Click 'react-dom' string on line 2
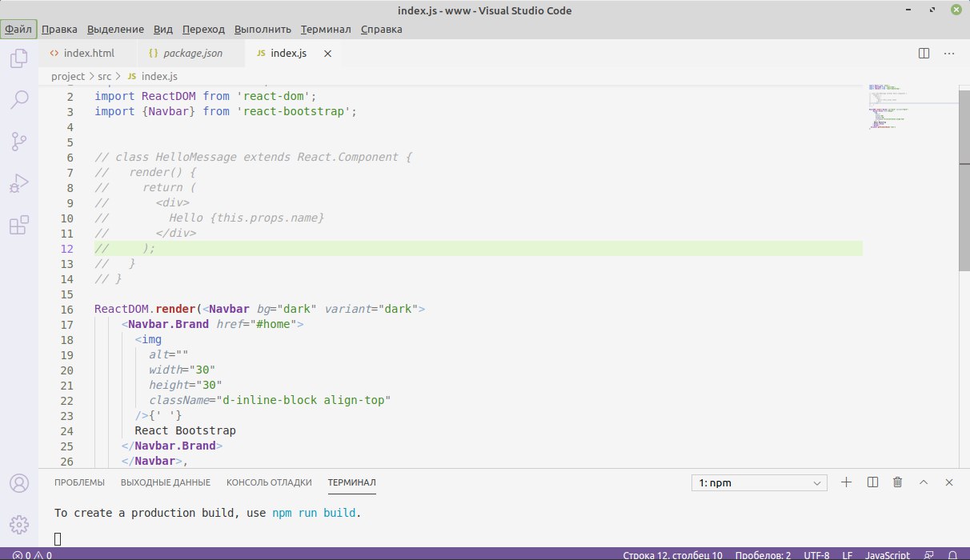This screenshot has width=970, height=560. pos(275,96)
